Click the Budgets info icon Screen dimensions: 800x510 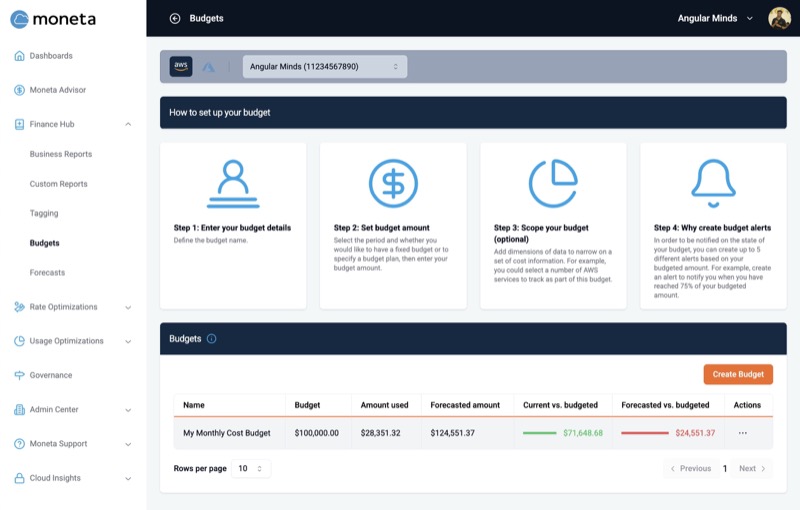pyautogui.click(x=211, y=339)
